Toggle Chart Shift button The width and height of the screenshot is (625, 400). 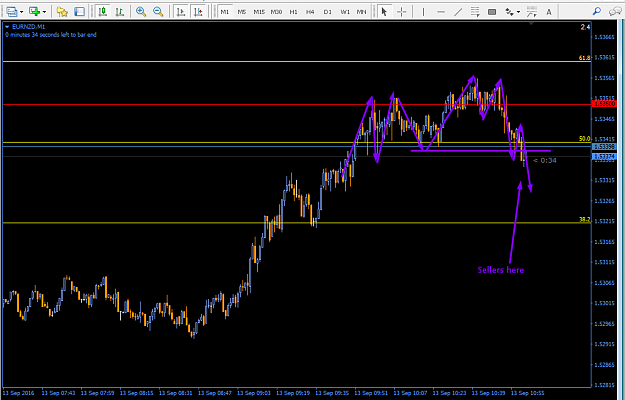(198, 12)
